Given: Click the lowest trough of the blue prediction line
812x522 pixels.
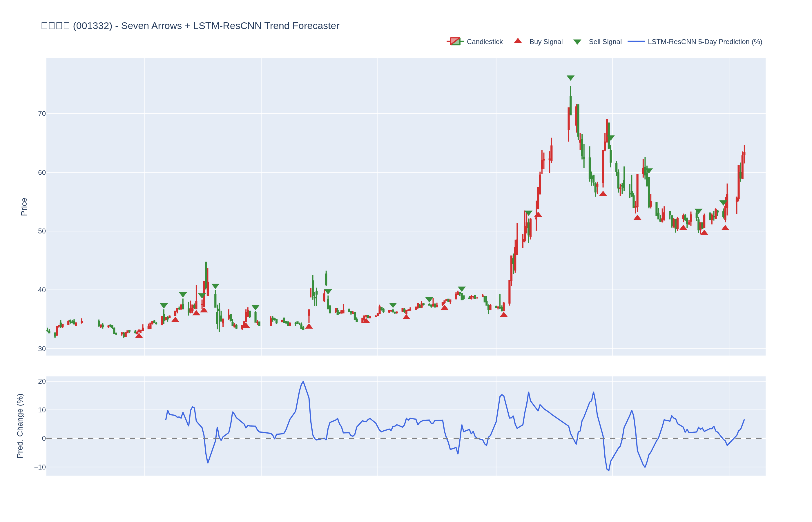Looking at the screenshot, I should (609, 470).
